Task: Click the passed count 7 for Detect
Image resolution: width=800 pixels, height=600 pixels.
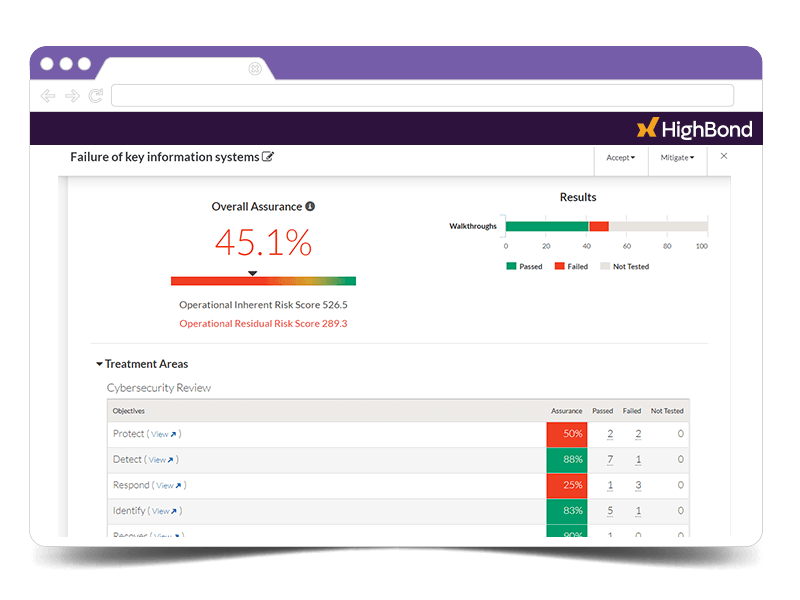Action: (x=610, y=460)
